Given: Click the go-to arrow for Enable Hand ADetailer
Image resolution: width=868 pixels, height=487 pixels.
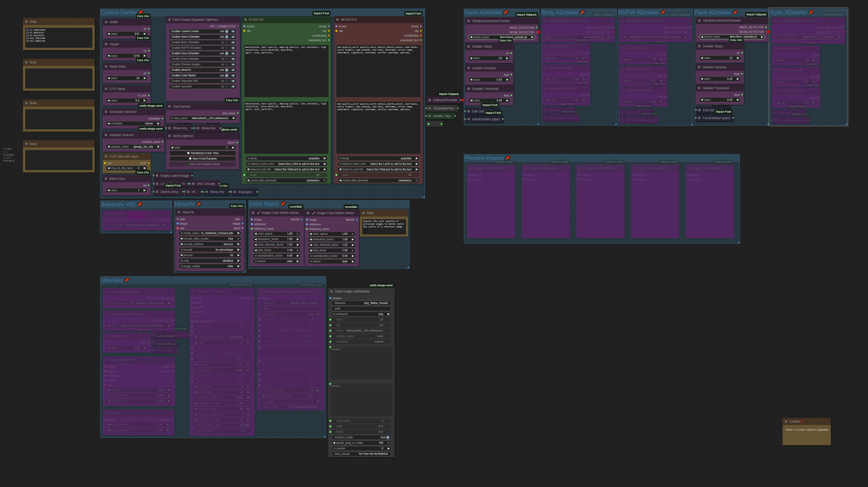Looking at the screenshot, I should click(233, 37).
